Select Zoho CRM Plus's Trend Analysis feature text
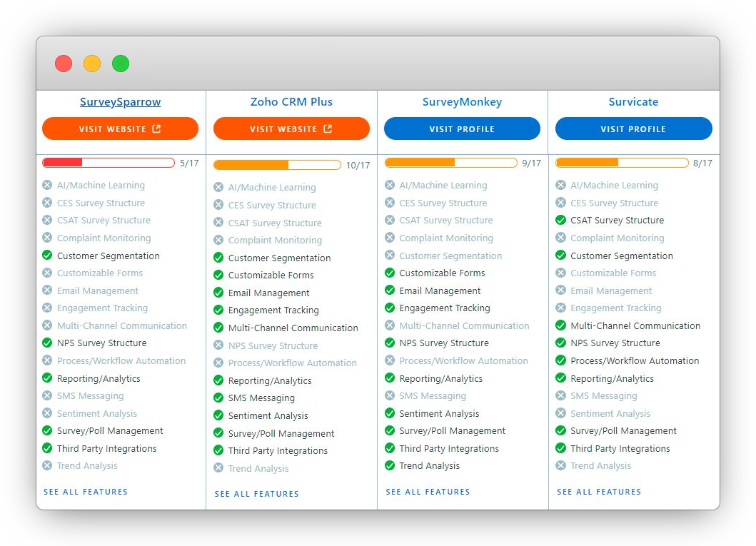The image size is (756, 546). pyautogui.click(x=258, y=468)
